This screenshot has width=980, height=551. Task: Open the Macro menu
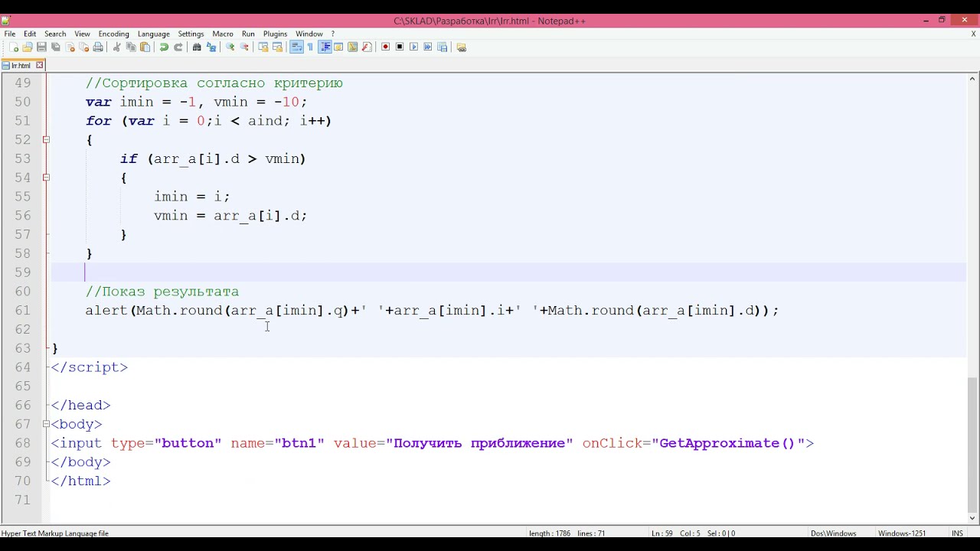223,34
